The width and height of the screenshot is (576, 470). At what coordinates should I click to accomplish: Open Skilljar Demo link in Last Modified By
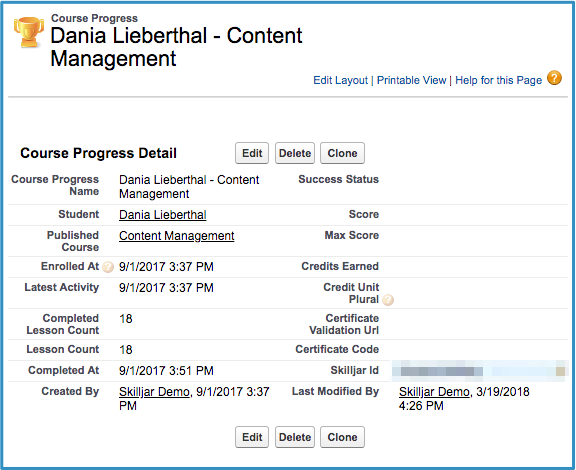pos(434,392)
